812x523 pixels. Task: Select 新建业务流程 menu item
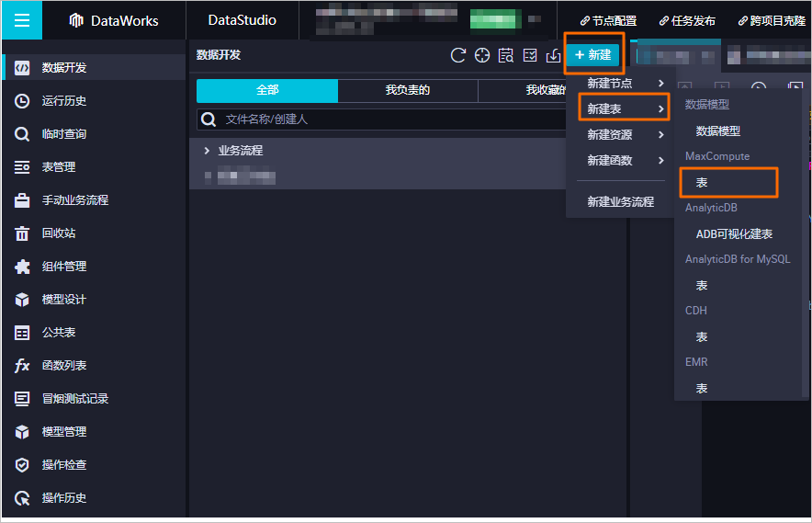(x=620, y=202)
